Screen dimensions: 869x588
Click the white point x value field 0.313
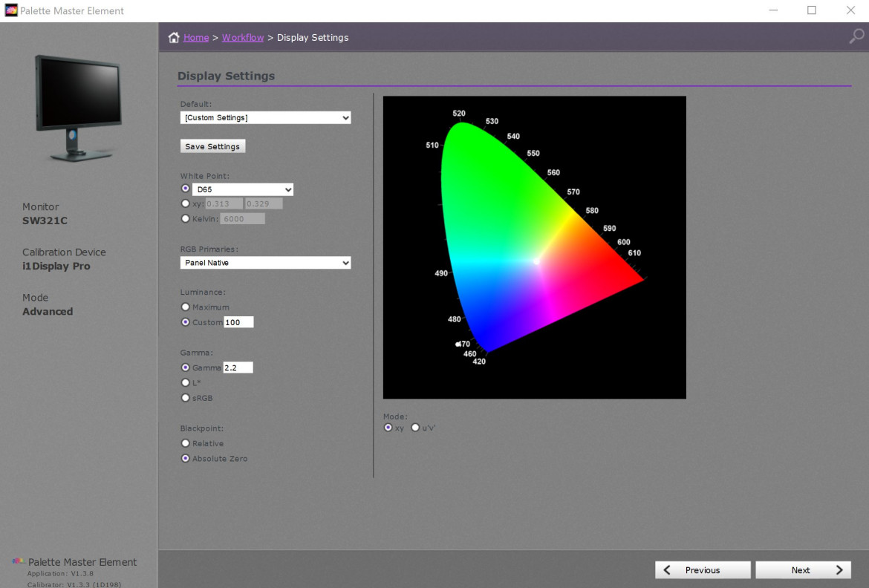click(x=224, y=204)
